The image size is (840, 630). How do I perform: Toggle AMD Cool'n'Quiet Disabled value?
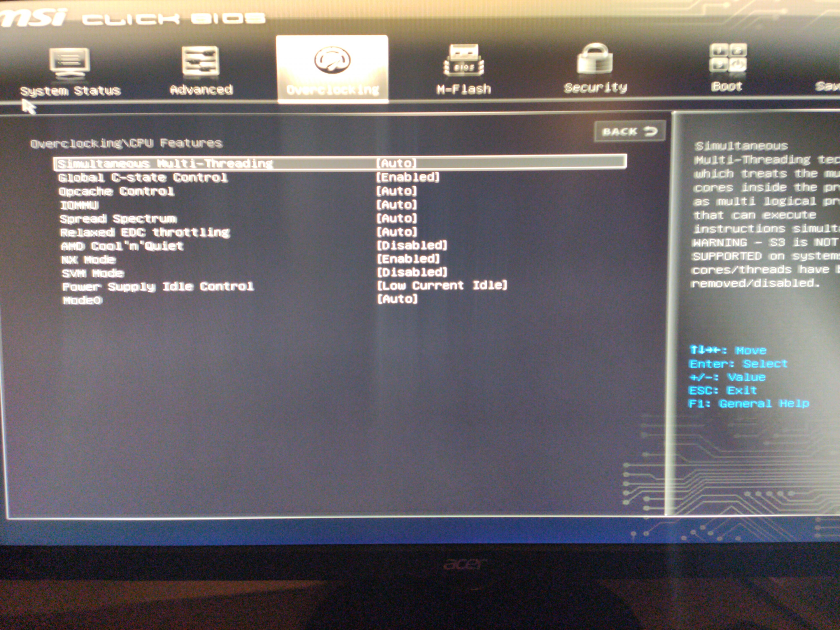coord(412,245)
